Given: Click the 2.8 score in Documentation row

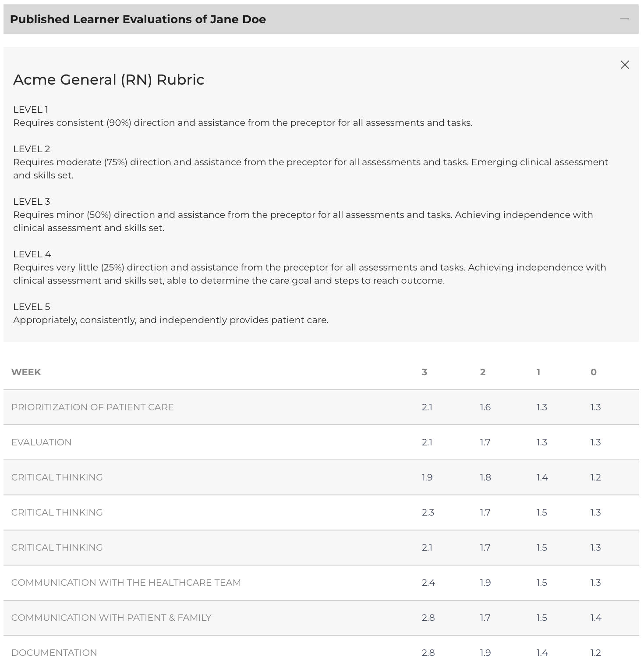Looking at the screenshot, I should 428,653.
